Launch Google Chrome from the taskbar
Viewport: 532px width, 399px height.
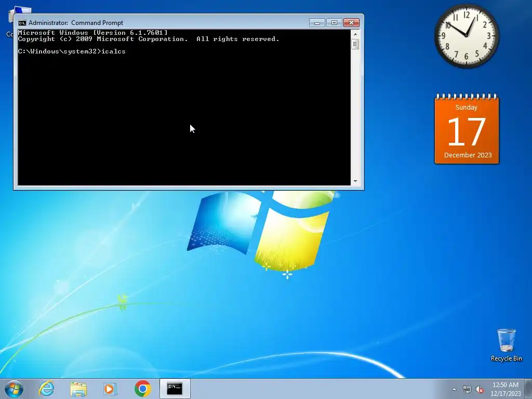[x=142, y=389]
